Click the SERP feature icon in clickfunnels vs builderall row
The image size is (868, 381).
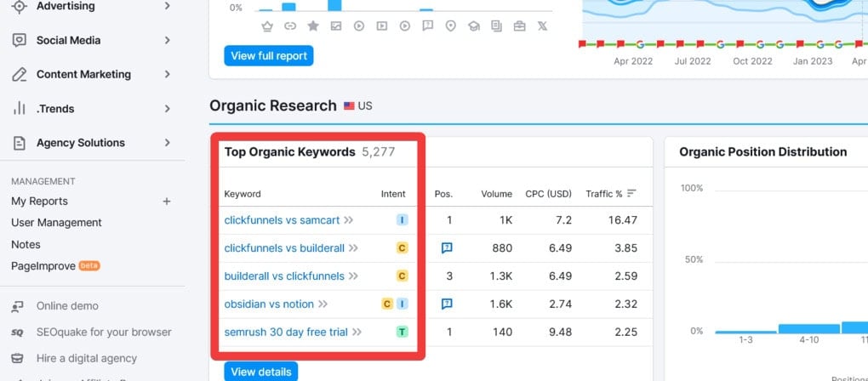pyautogui.click(x=447, y=248)
